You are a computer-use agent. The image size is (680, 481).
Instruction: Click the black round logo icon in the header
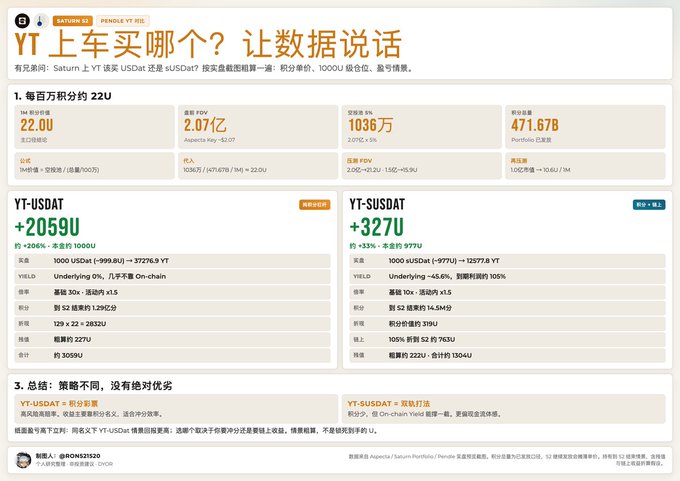tap(22, 20)
